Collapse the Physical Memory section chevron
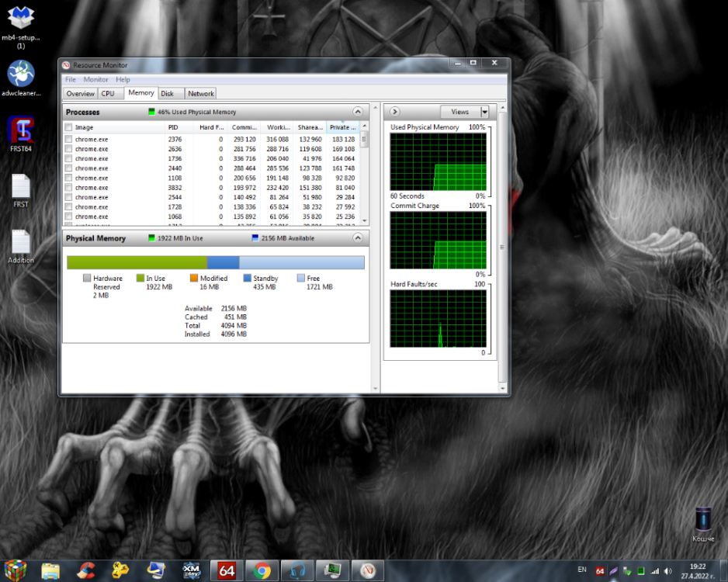The height and width of the screenshot is (582, 728). pos(358,238)
